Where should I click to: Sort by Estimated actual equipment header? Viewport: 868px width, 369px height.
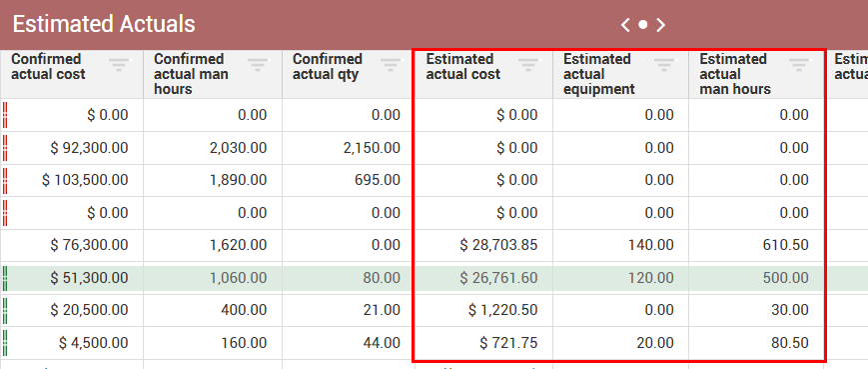(x=599, y=74)
